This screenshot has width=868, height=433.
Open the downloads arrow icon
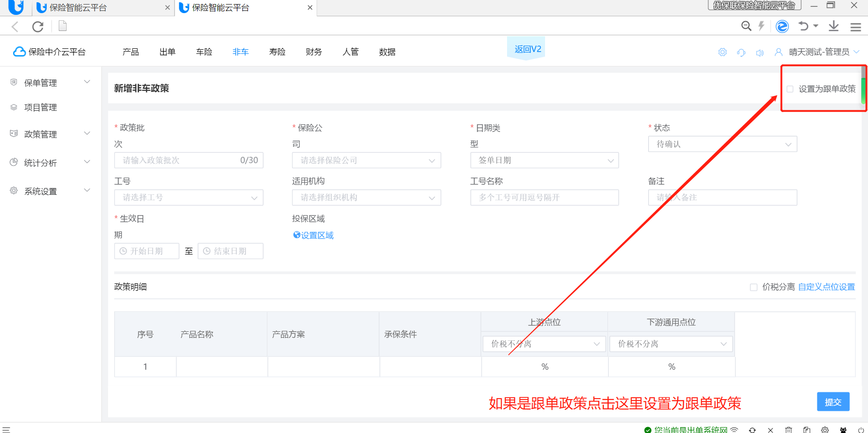(x=834, y=26)
